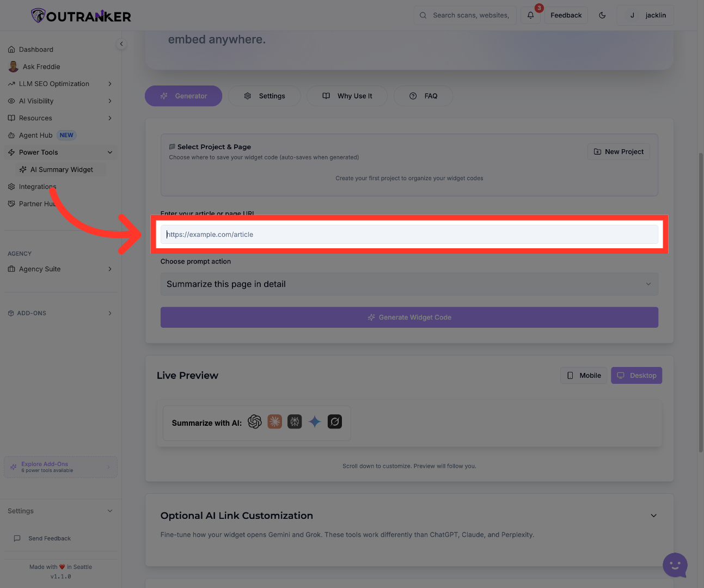Open the notifications bell icon
The height and width of the screenshot is (588, 704).
pos(530,15)
